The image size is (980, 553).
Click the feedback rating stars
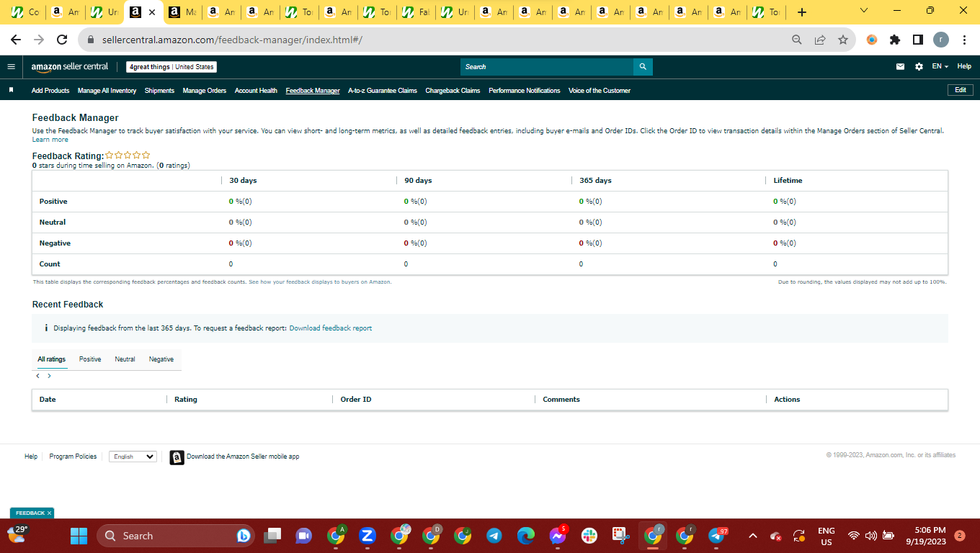click(128, 155)
